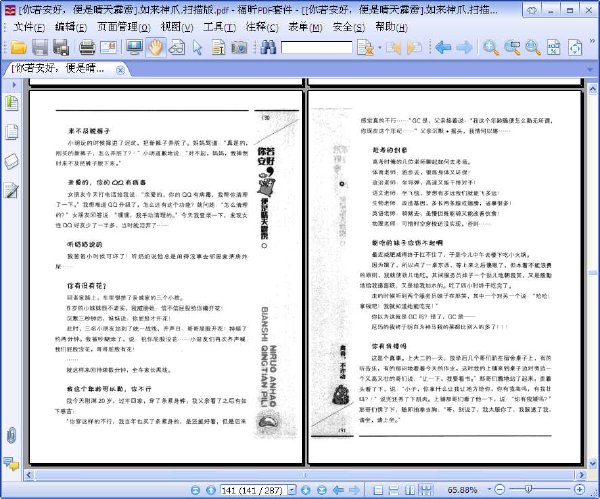Go to the next page button

pos(305,490)
